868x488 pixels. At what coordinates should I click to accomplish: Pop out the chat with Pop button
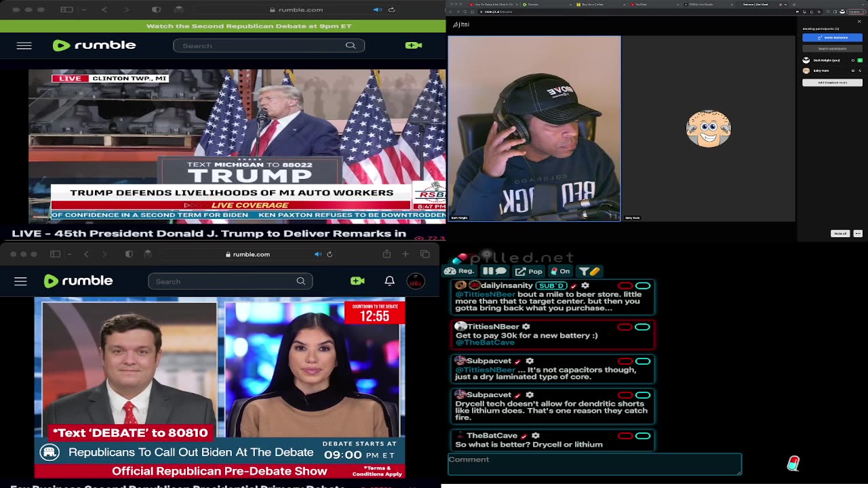tap(529, 271)
